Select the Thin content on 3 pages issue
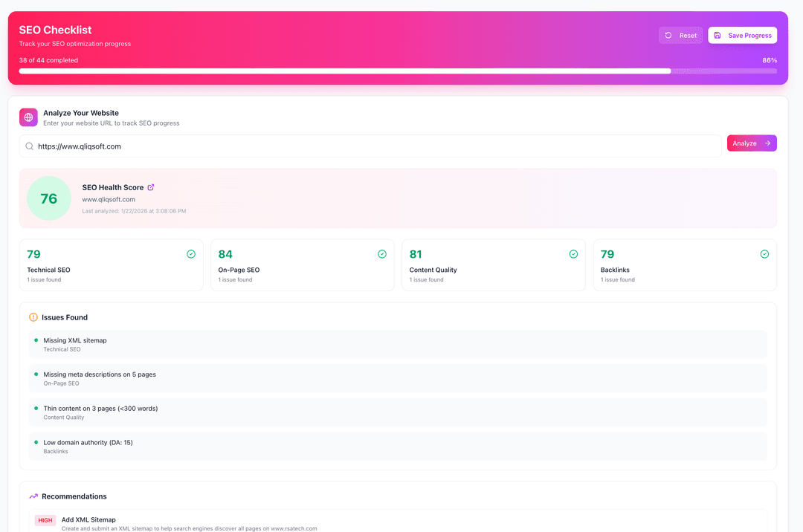 pos(398,412)
